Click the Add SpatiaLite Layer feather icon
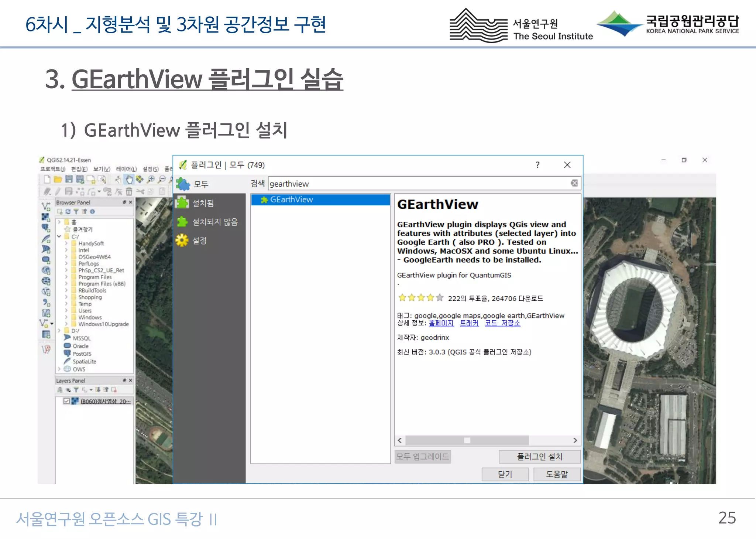 tap(46, 239)
